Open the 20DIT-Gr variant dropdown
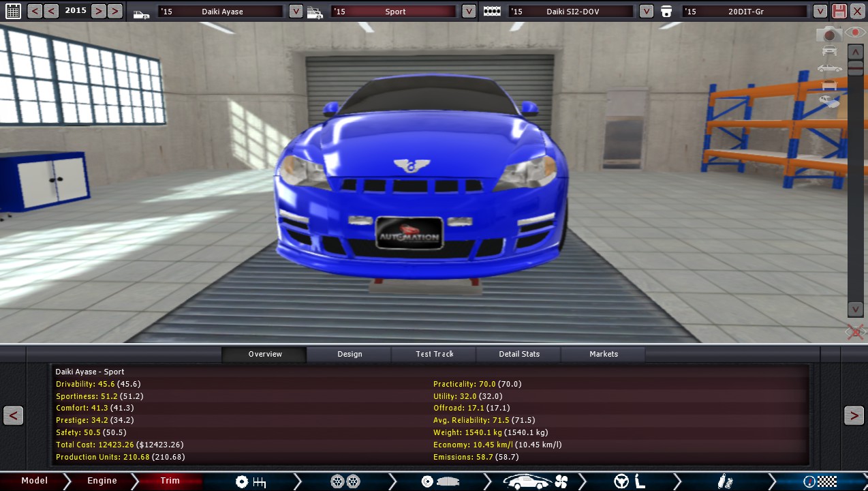This screenshot has width=868, height=491. 820,12
